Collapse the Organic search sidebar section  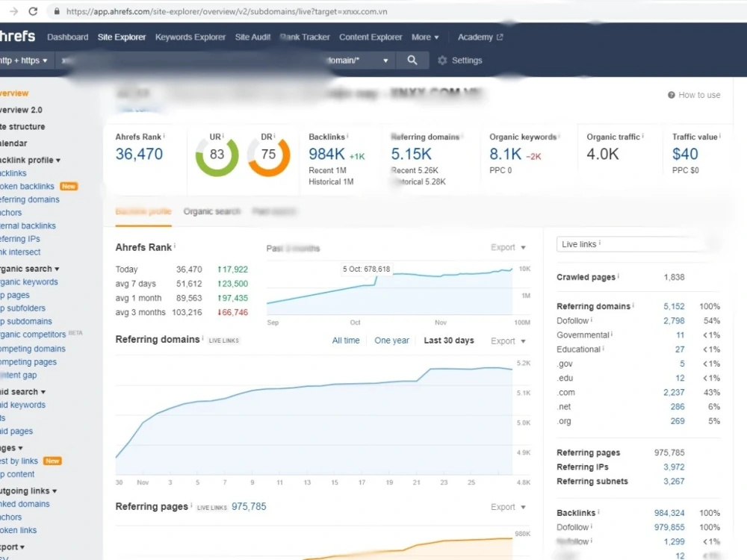[30, 269]
